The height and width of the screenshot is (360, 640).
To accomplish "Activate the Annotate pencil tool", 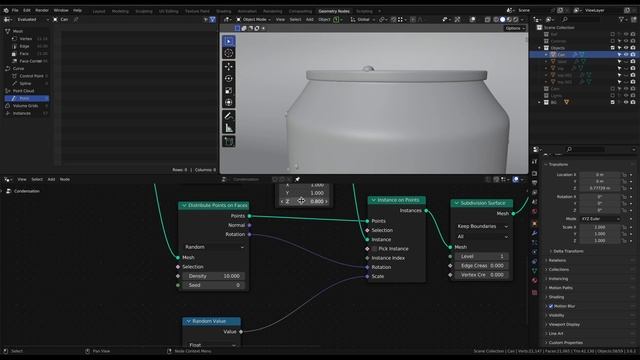I will (229, 116).
